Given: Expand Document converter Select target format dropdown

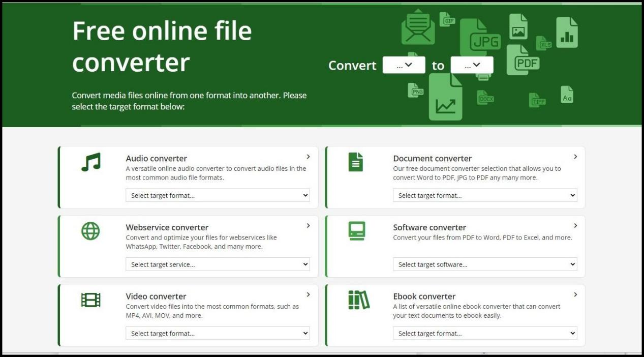Looking at the screenshot, I should point(485,195).
